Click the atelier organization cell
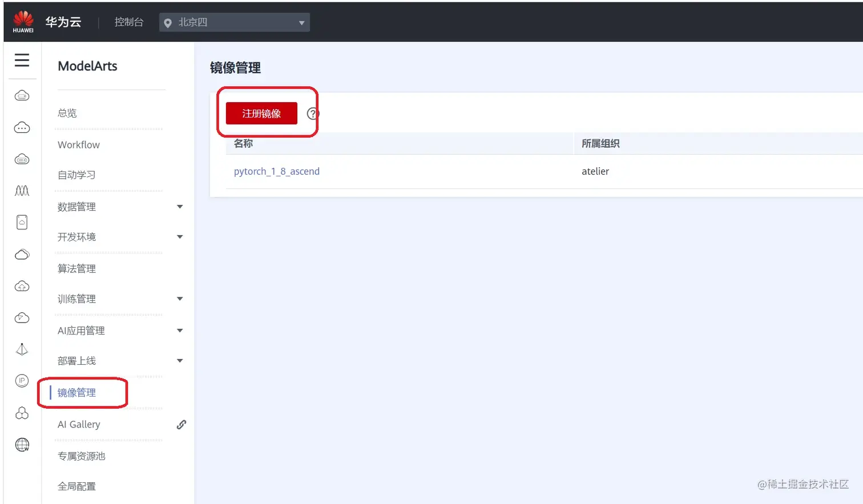The width and height of the screenshot is (863, 504). point(595,171)
